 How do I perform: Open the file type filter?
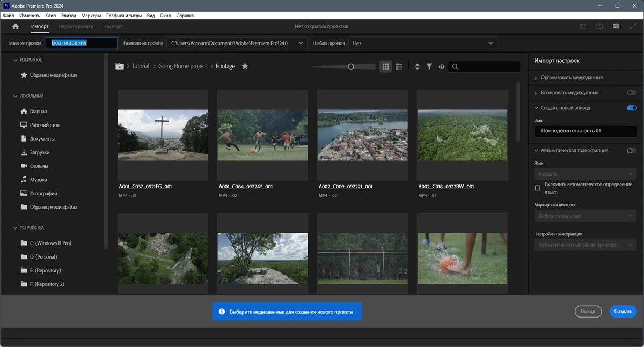pos(429,67)
